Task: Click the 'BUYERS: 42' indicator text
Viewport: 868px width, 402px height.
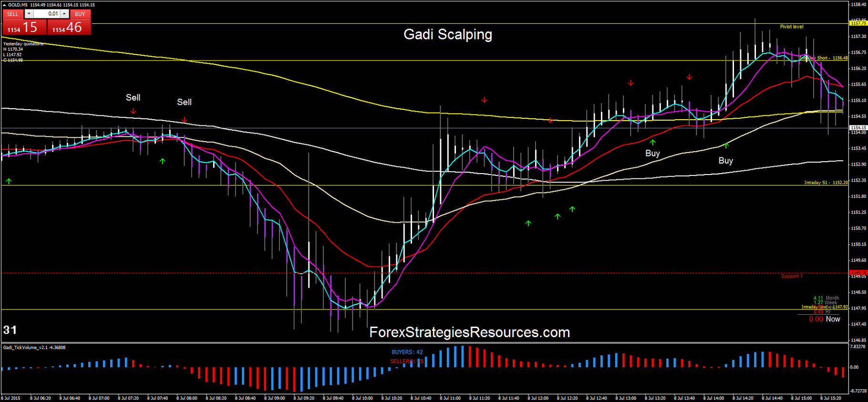Action: click(x=407, y=352)
